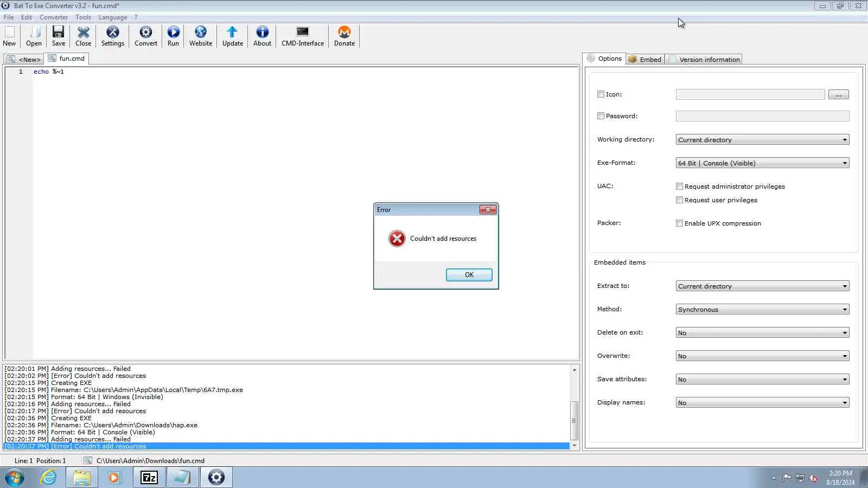Switch to the <New> editor tab
Screen dimensions: 868x488
[24, 59]
